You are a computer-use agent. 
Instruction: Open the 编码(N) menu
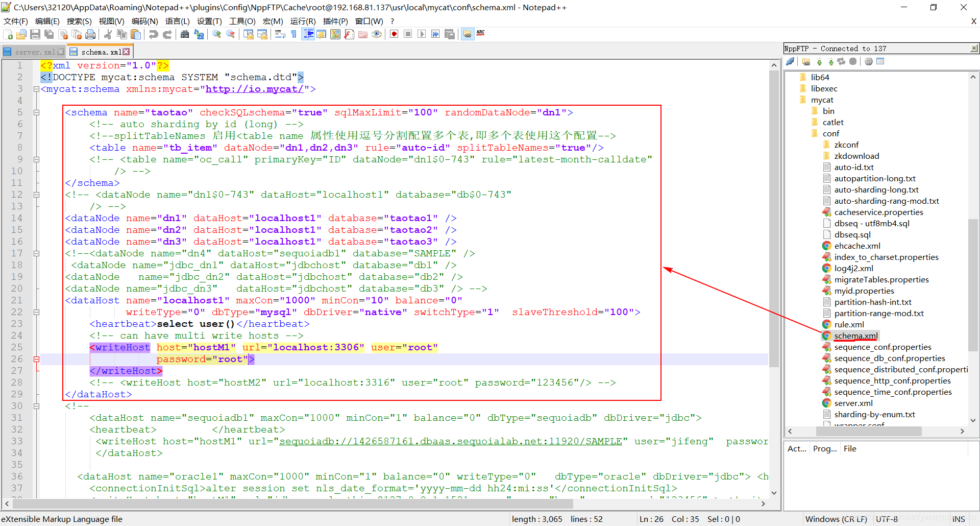coord(144,21)
